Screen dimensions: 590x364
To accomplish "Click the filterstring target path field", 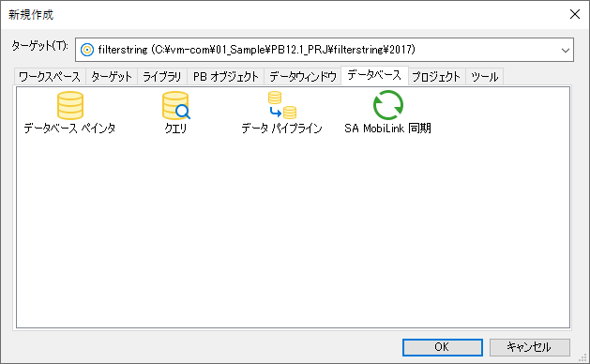I will (325, 50).
